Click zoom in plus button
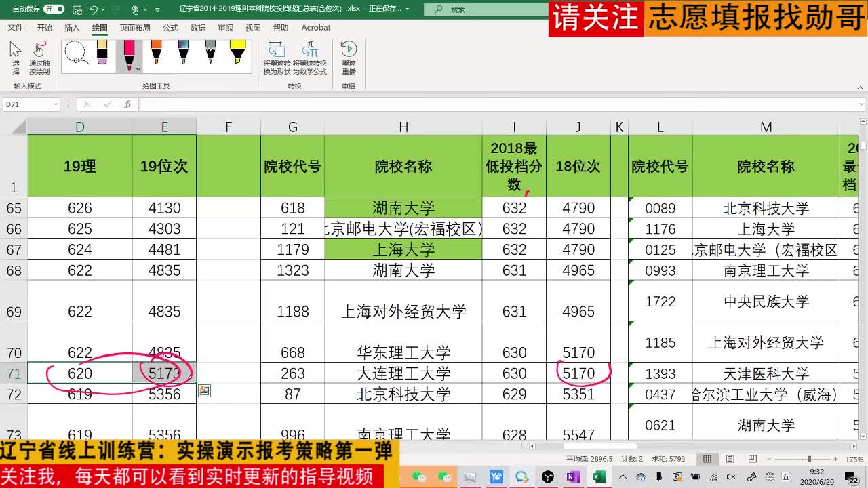The width and height of the screenshot is (868, 488). [836, 459]
